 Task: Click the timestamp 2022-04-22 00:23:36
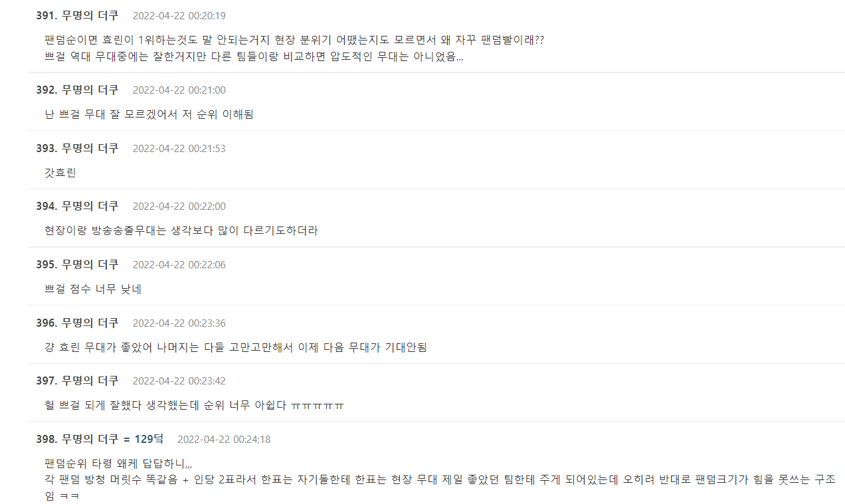pos(179,323)
